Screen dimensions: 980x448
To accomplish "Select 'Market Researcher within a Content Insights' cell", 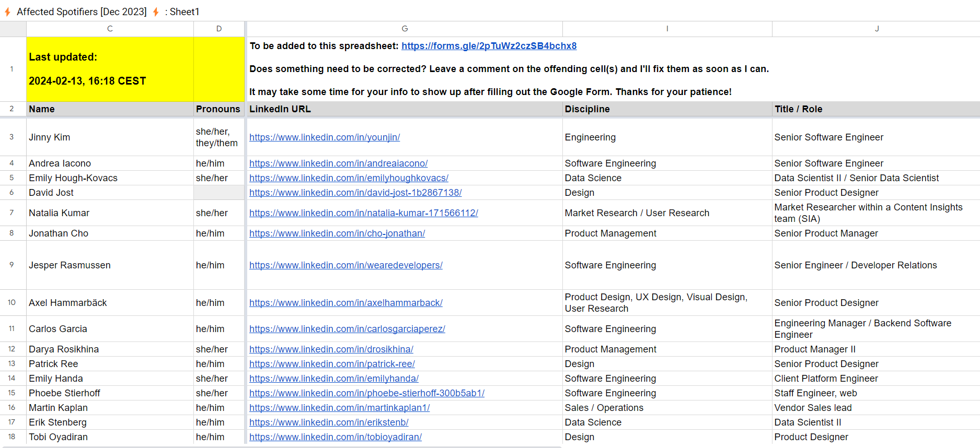I will coord(877,213).
